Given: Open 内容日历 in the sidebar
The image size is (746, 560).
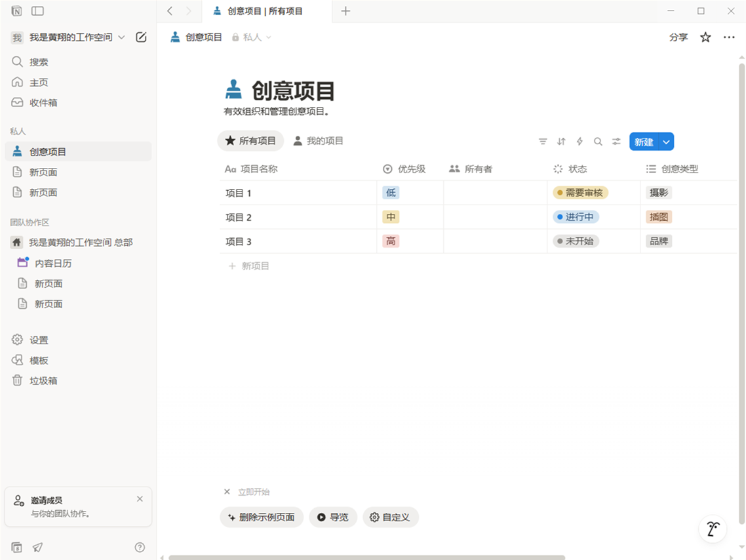Looking at the screenshot, I should 53,263.
